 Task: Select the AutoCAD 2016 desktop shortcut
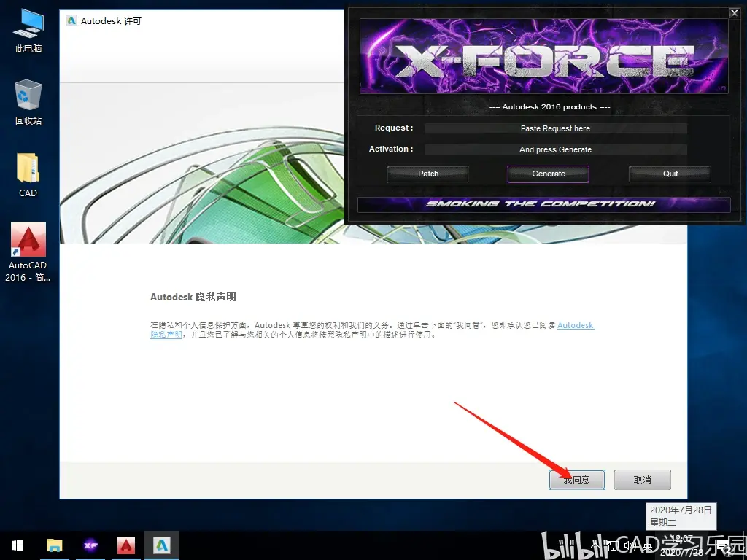[x=28, y=252]
